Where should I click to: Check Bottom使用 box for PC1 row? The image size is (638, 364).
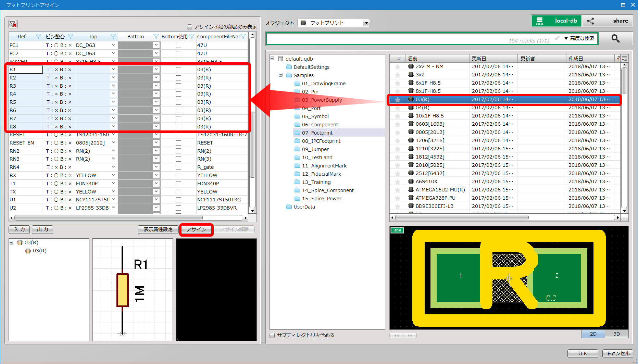tap(178, 45)
